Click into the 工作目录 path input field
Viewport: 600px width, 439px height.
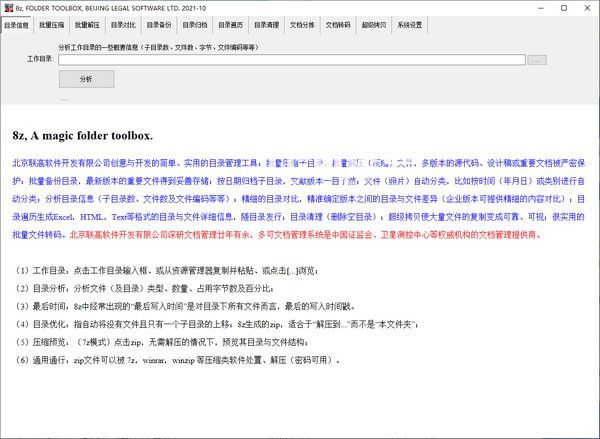292,60
